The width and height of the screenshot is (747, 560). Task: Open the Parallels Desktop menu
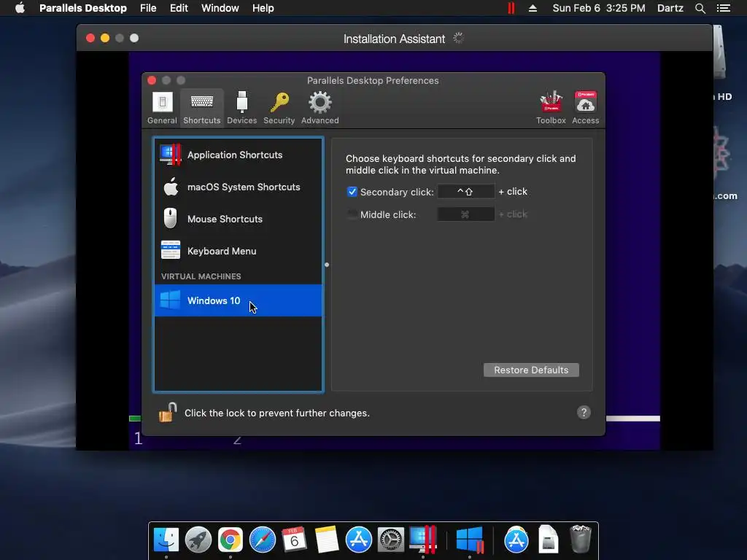tap(83, 8)
